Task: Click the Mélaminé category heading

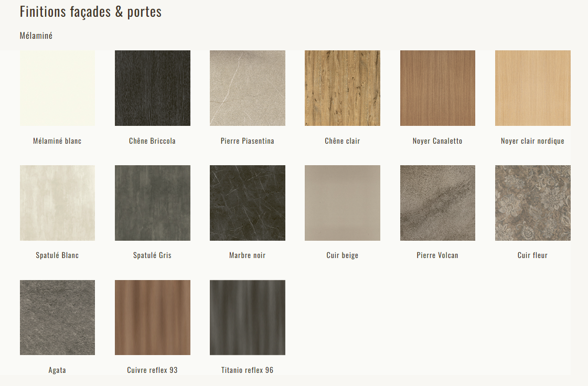Action: point(36,36)
